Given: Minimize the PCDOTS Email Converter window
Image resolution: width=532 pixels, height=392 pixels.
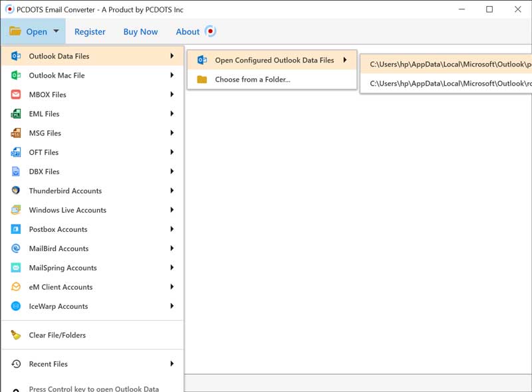Looking at the screenshot, I should click(x=462, y=9).
